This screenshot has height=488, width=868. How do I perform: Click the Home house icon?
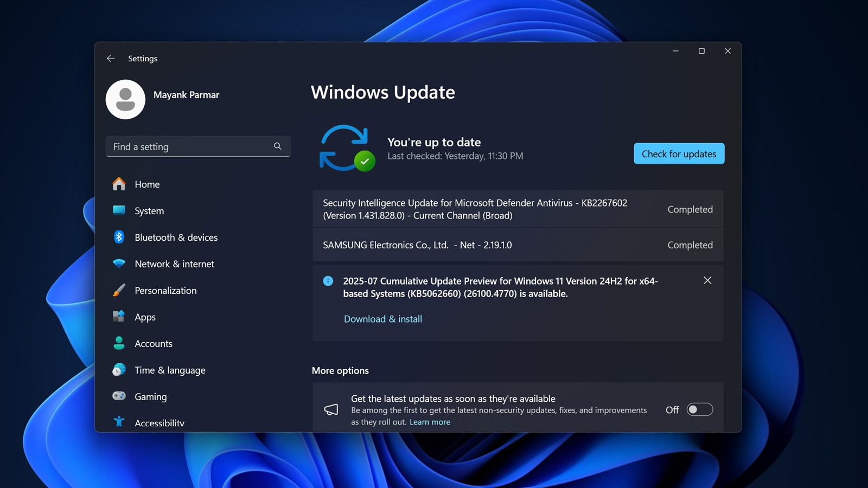click(119, 184)
